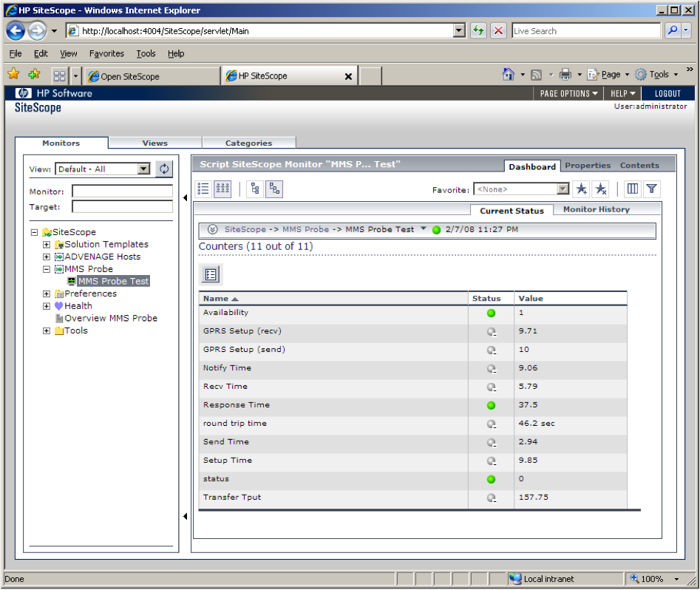The image size is (700, 590).
Task: Switch dashboard to list view icon
Action: [x=203, y=189]
